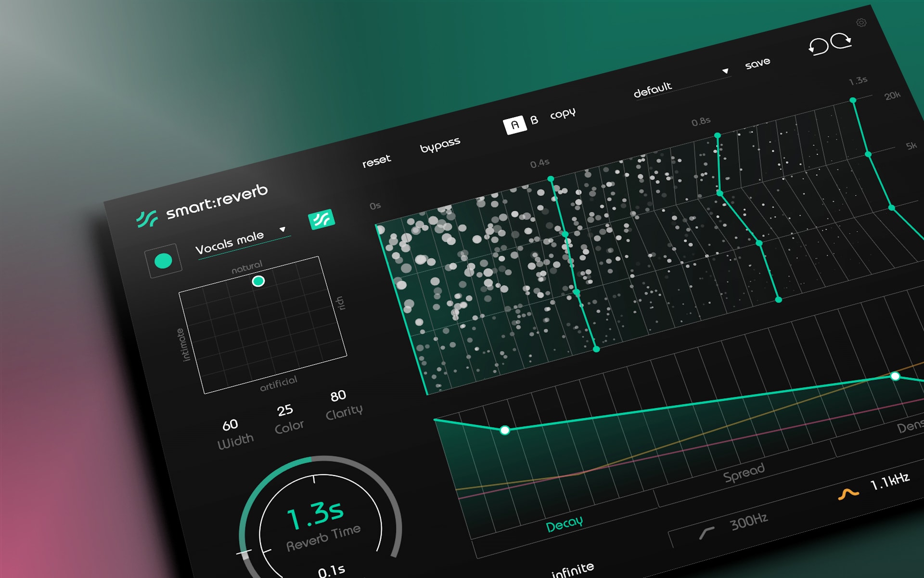Click the undo arrow icon
Viewport: 924px width, 578px height.
818,47
